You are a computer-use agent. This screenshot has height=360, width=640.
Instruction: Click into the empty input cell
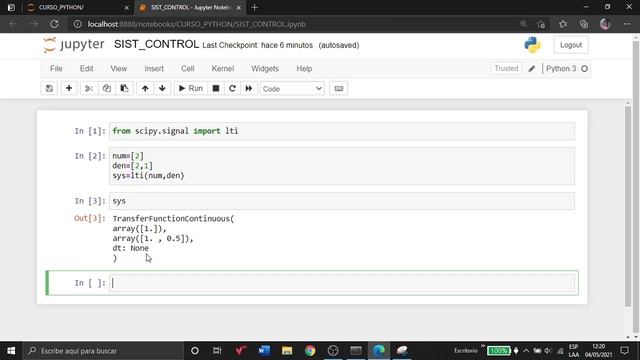click(x=342, y=283)
